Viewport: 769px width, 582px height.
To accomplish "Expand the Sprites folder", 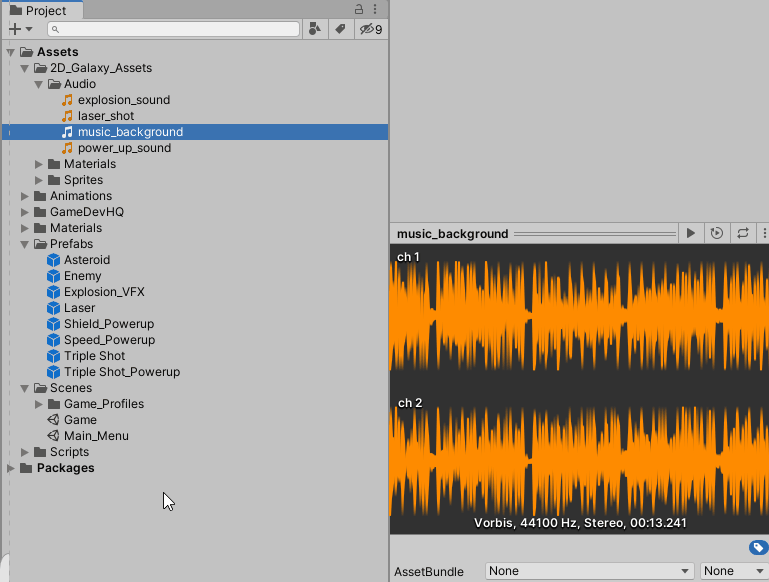I will point(39,180).
